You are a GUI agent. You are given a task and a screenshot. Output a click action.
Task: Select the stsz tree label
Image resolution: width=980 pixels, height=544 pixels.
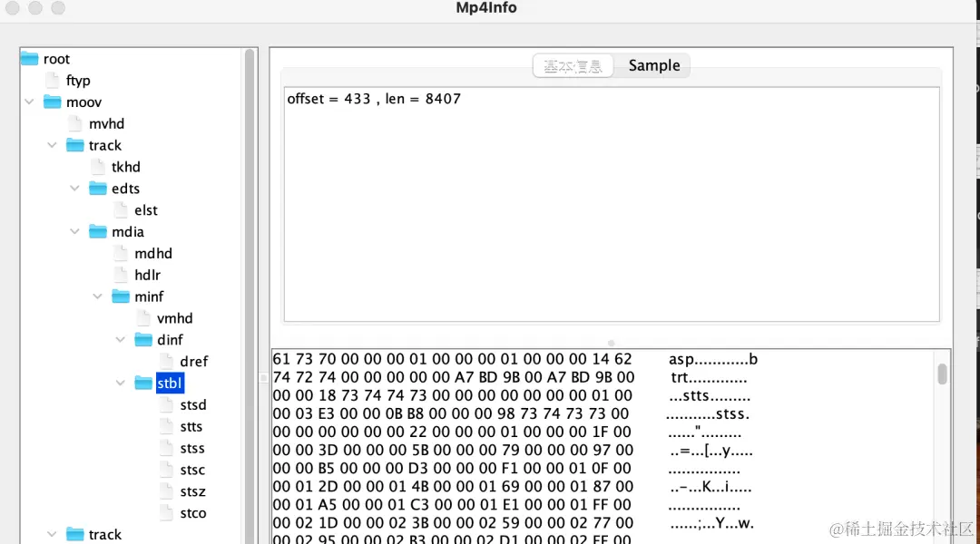193,491
